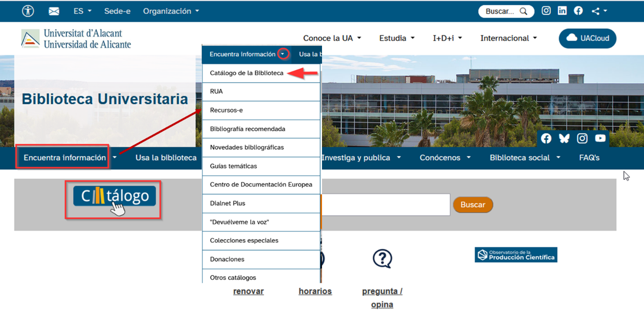Expand the Organización menu
Viewport: 644px width, 315px height.
pos(171,11)
